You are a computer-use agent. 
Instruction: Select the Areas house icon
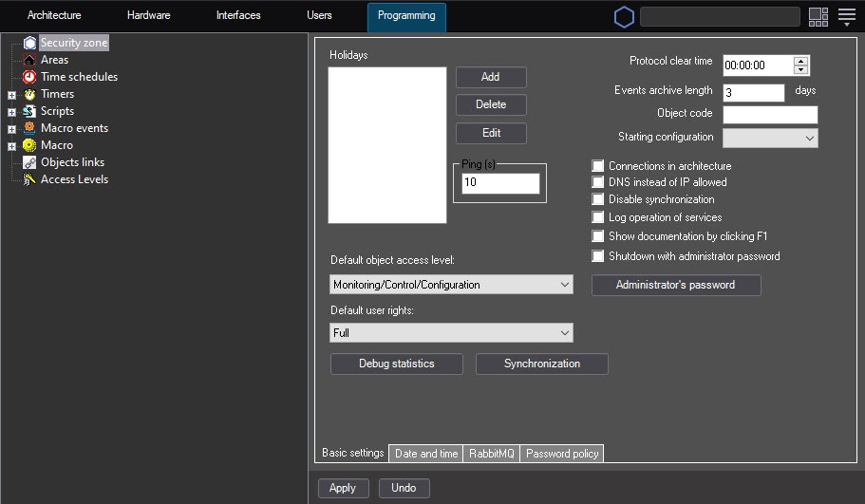click(29, 60)
